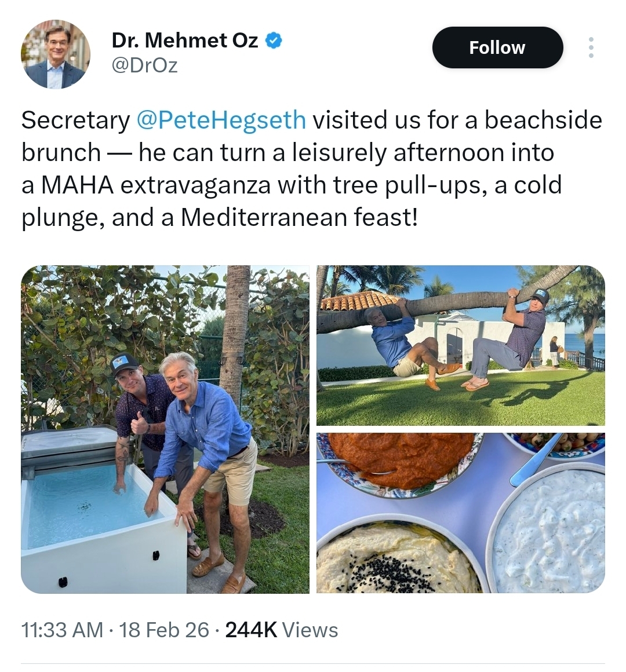Click the hummus bowl with black seeds

(x=394, y=559)
